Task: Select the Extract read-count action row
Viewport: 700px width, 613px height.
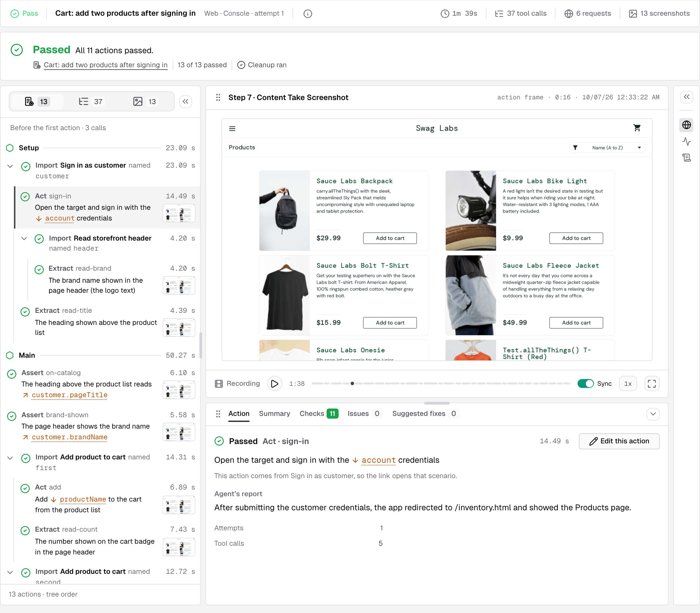Action: 108,540
